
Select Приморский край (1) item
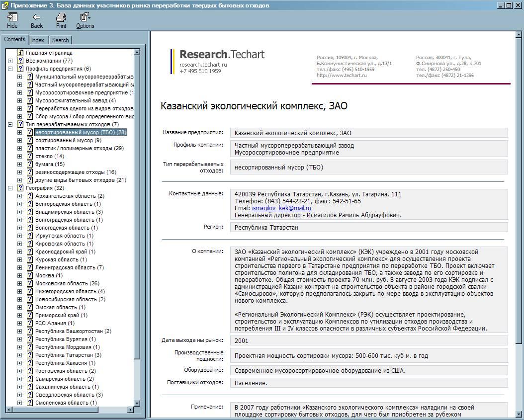[x=62, y=315]
